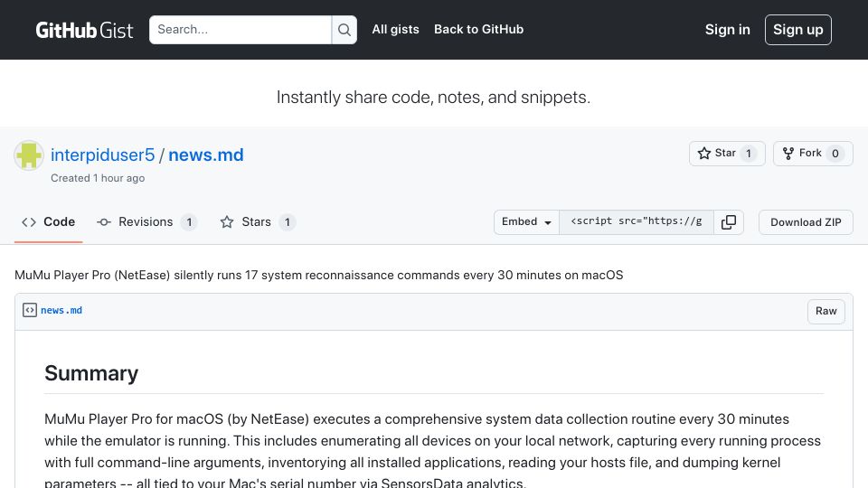Switch to the Code tab
This screenshot has height=488, width=868.
(x=49, y=222)
